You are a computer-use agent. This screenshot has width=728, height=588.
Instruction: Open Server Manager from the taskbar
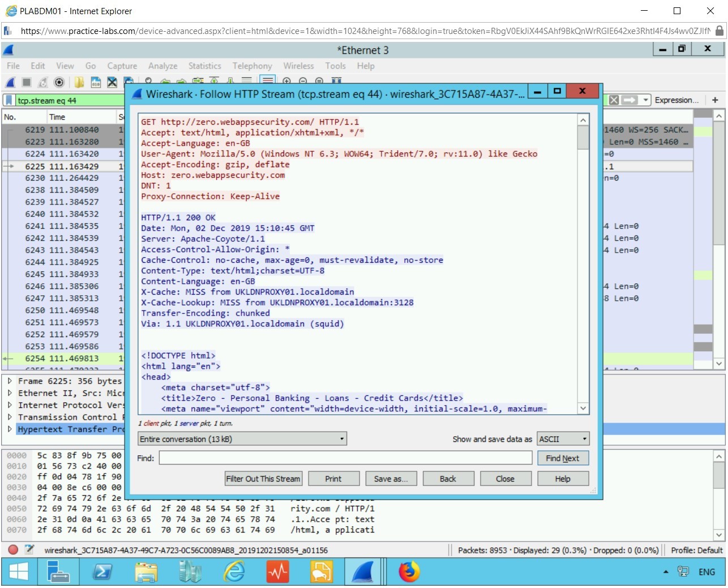point(58,572)
